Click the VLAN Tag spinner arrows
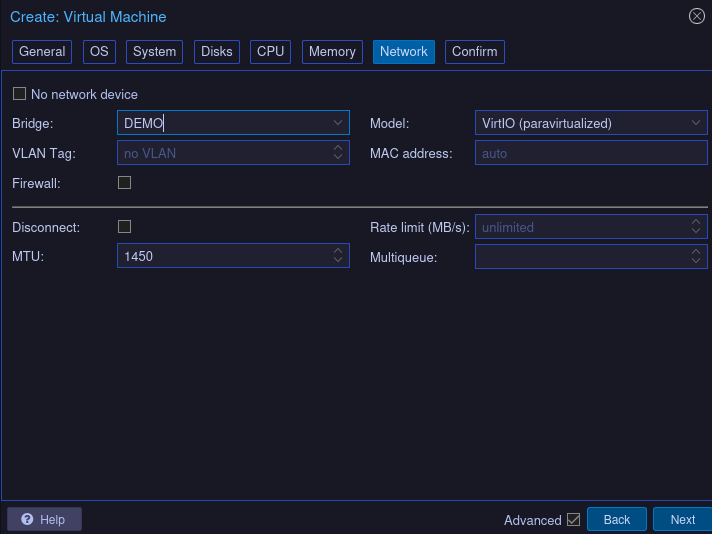 point(338,153)
